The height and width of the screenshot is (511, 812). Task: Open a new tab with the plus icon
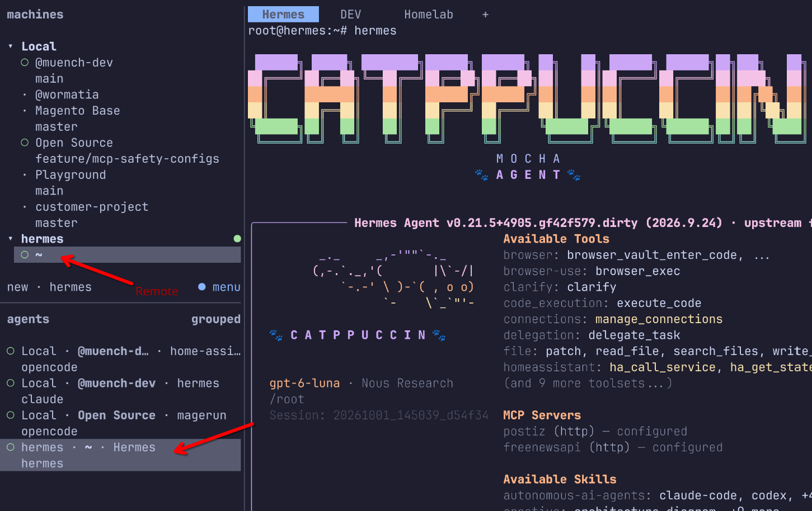(x=485, y=15)
